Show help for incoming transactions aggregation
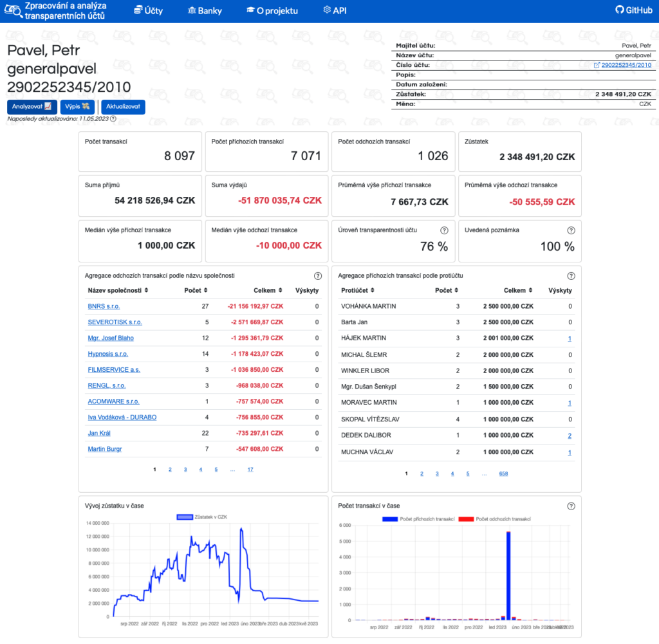This screenshot has width=659, height=644. click(571, 276)
